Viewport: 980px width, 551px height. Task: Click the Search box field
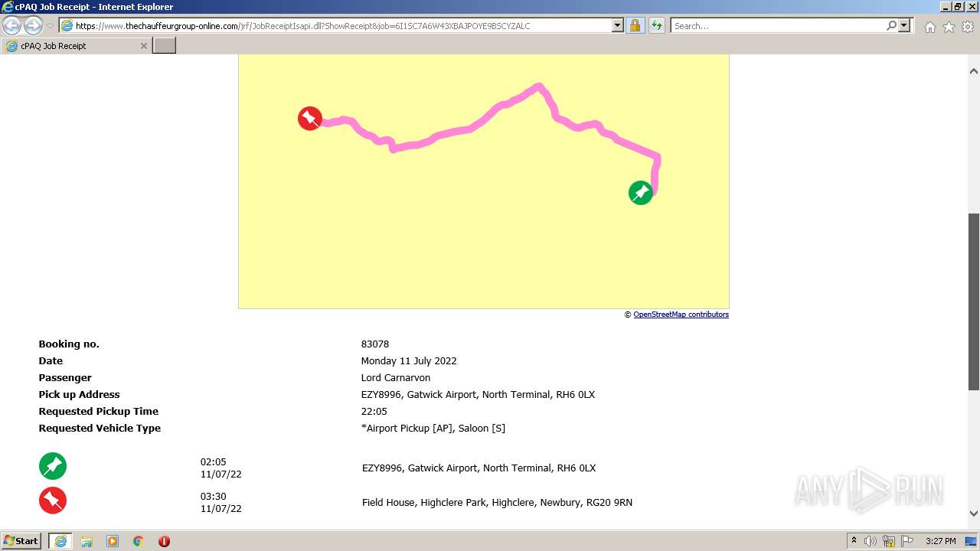(x=778, y=25)
